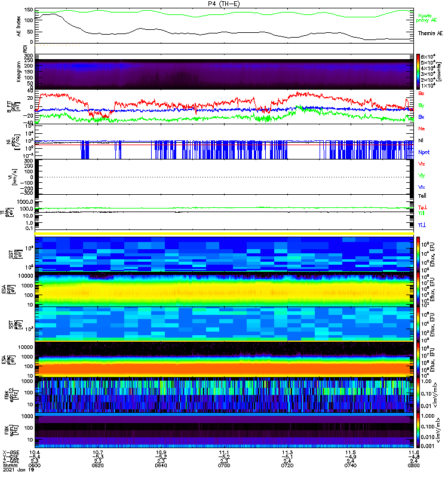Image resolution: width=448 pixels, height=478 pixels.
Task: Click the B FIT magnetic field line plot
Action: point(224,107)
